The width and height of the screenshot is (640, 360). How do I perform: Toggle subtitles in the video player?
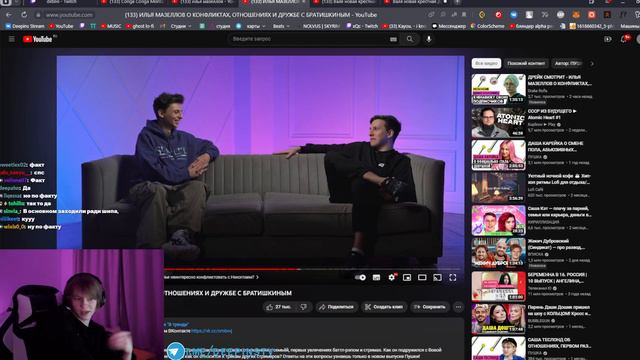(x=376, y=278)
